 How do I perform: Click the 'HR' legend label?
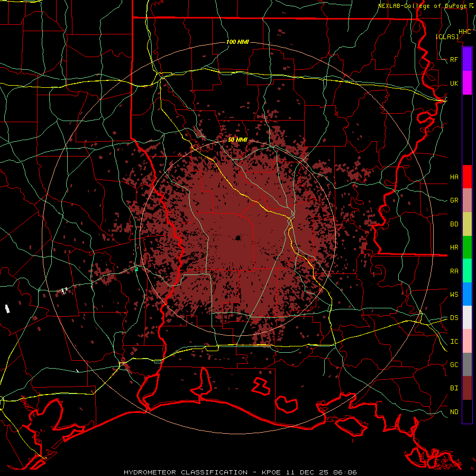454,248
